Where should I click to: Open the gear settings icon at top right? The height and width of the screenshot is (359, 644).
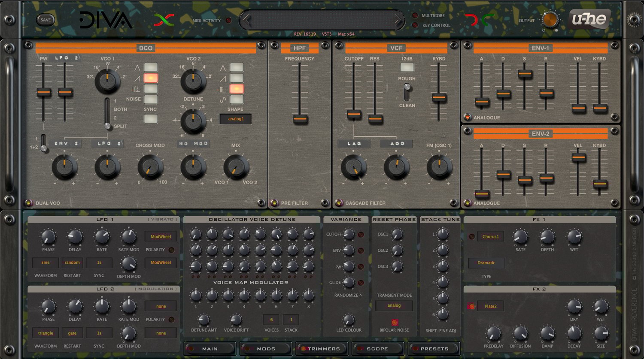pyautogui.click(x=633, y=19)
